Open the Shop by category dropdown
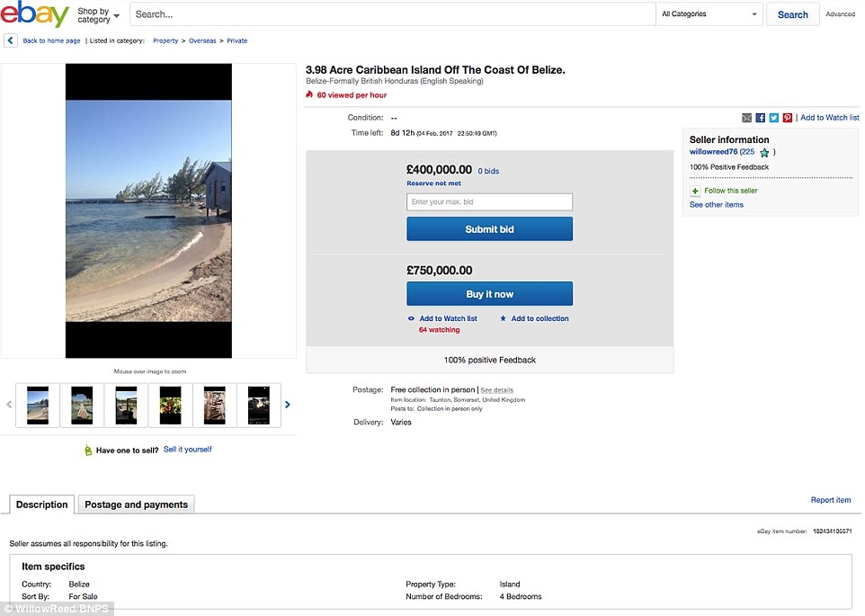The width and height of the screenshot is (865, 616). tap(98, 15)
